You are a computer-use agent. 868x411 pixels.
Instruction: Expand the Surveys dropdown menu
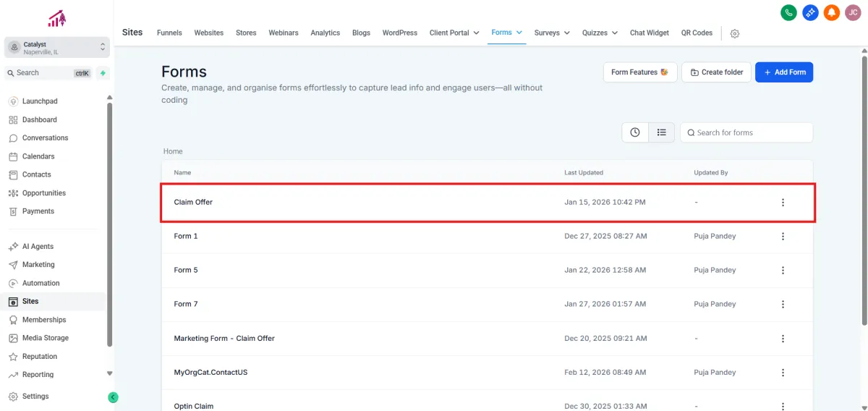click(x=552, y=33)
